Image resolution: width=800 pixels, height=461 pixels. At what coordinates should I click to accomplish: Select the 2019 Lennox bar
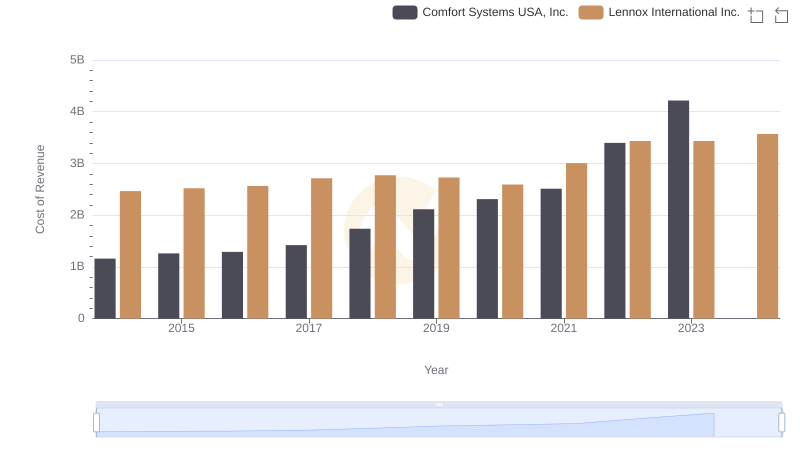tap(449, 248)
